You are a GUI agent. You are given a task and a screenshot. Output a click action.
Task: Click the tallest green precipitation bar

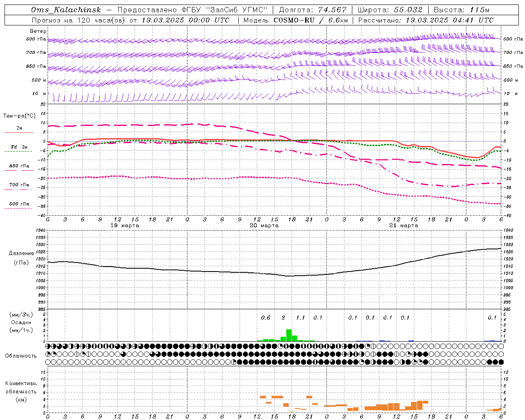289,335
